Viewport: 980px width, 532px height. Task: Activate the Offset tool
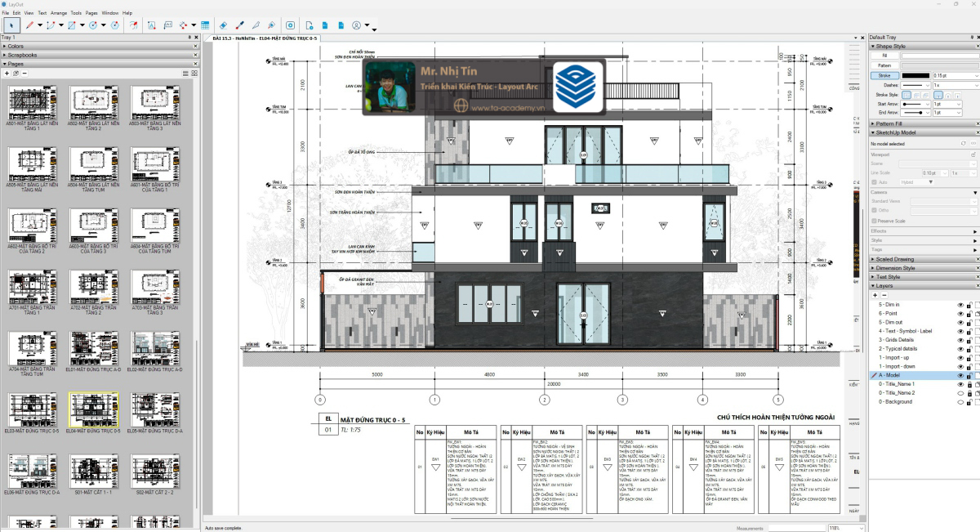pyautogui.click(x=135, y=25)
